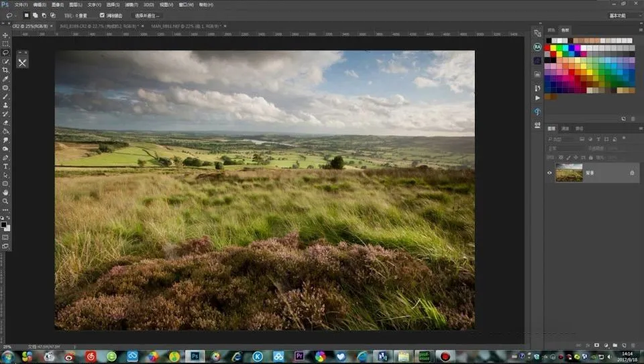This screenshot has width=644, height=364.
Task: Activate the Eyedropper tool
Action: click(5, 78)
